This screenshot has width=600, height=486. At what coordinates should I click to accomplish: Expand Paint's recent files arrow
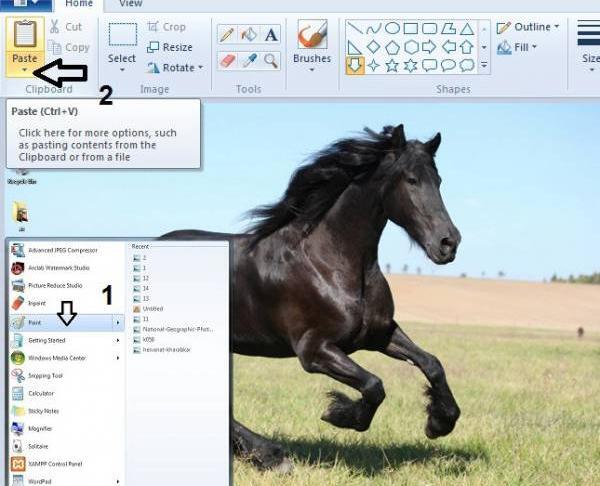pyautogui.click(x=118, y=323)
